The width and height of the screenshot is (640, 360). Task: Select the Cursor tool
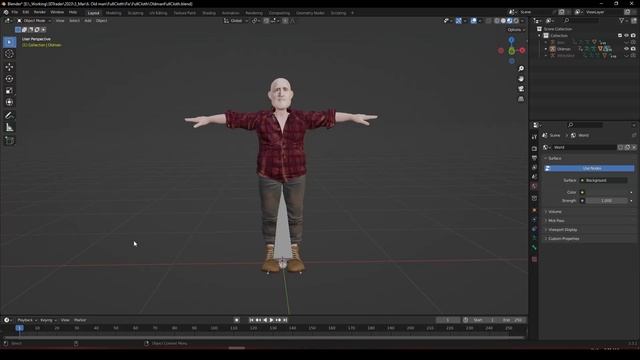coord(9,54)
